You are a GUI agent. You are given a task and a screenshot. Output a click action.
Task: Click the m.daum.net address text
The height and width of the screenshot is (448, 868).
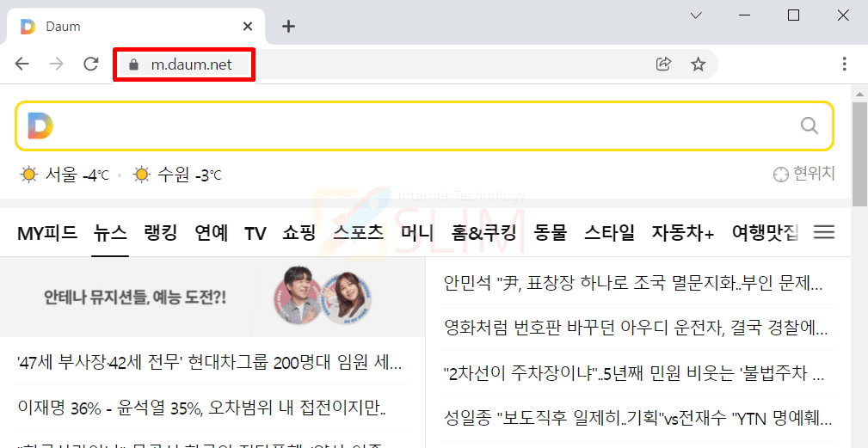point(192,64)
